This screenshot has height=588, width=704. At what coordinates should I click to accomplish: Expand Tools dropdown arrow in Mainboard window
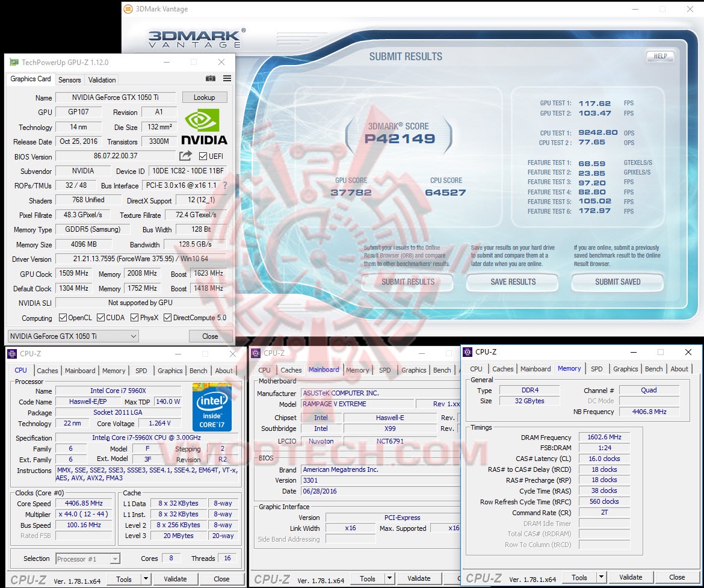point(389,578)
